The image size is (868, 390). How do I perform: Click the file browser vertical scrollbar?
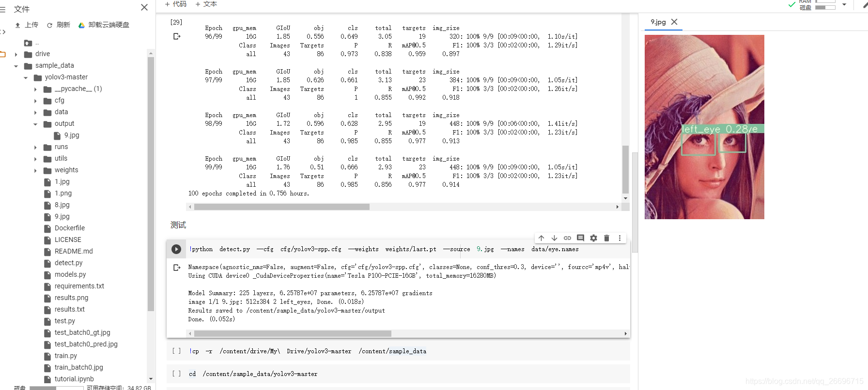pyautogui.click(x=151, y=184)
